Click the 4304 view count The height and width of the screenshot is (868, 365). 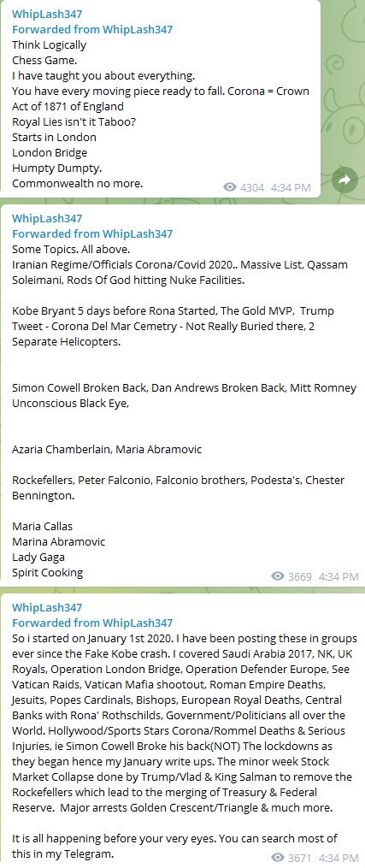pyautogui.click(x=252, y=187)
